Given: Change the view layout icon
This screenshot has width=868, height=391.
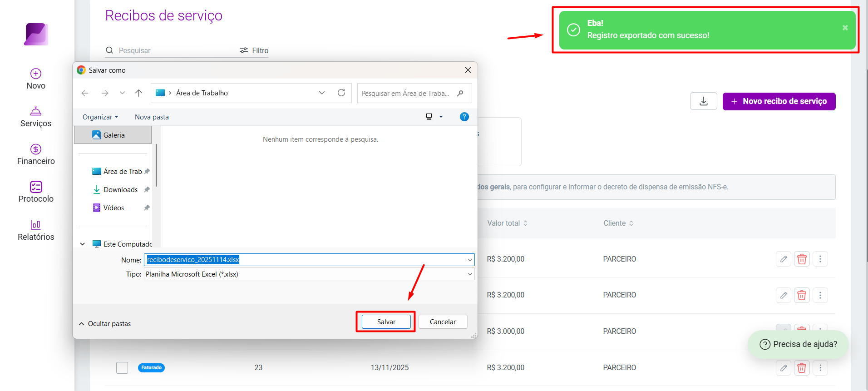Looking at the screenshot, I should tap(429, 117).
